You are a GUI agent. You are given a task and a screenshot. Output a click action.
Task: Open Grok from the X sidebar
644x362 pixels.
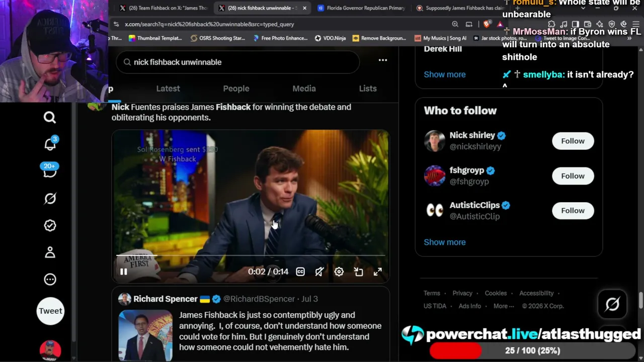[50, 199]
